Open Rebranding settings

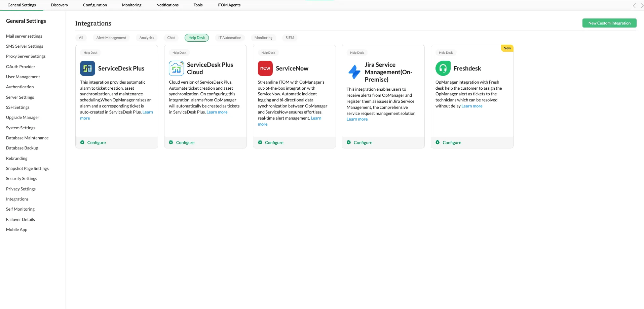click(x=17, y=158)
